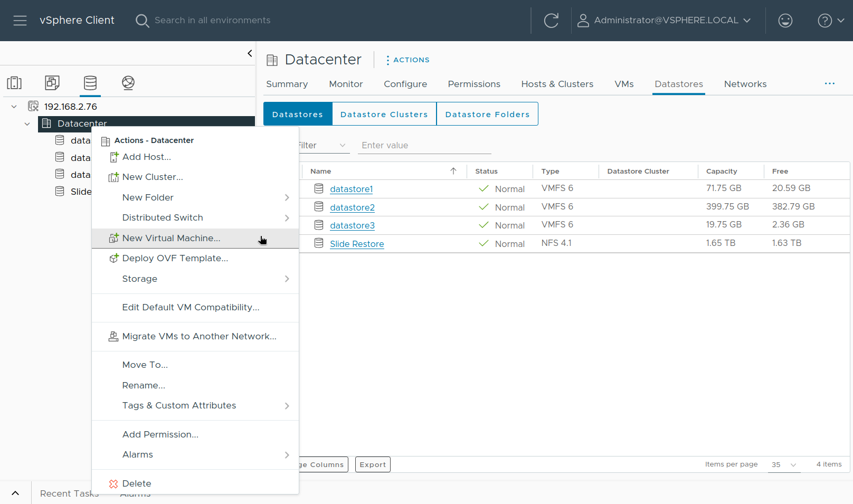Open the help question mark menu

point(831,21)
